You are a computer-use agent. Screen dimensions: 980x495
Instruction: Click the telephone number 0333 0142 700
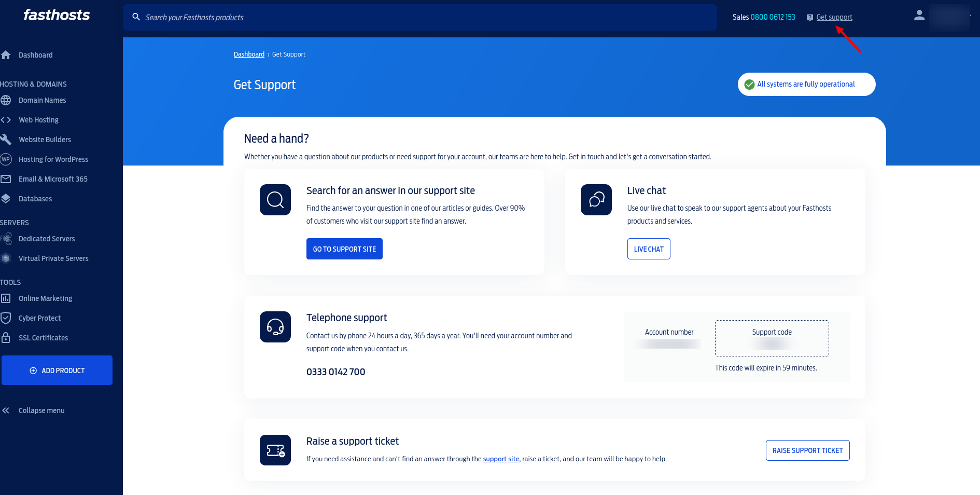(x=335, y=372)
